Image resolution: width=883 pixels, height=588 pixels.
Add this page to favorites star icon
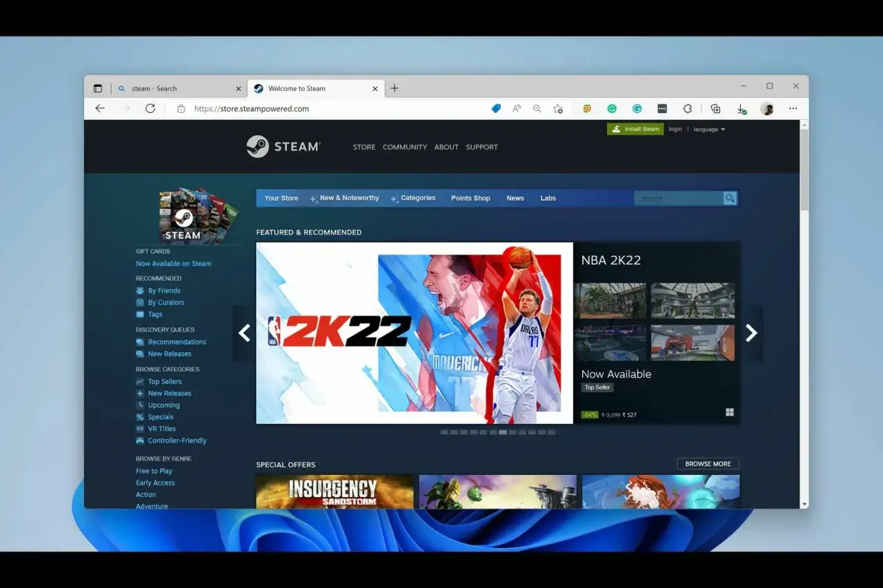[x=557, y=108]
